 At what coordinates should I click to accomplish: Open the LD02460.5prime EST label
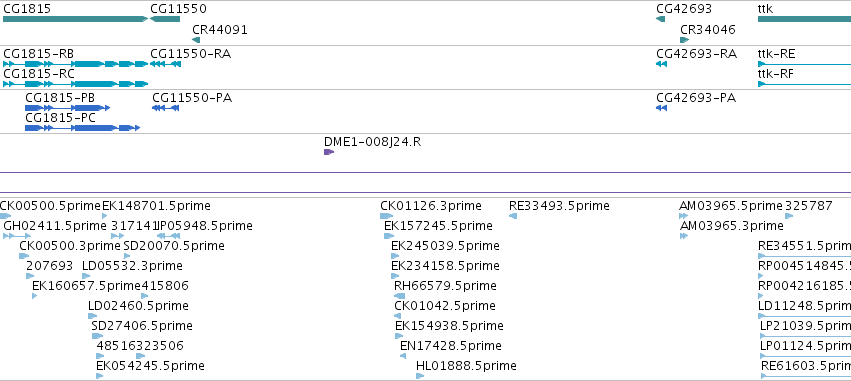pos(138,306)
